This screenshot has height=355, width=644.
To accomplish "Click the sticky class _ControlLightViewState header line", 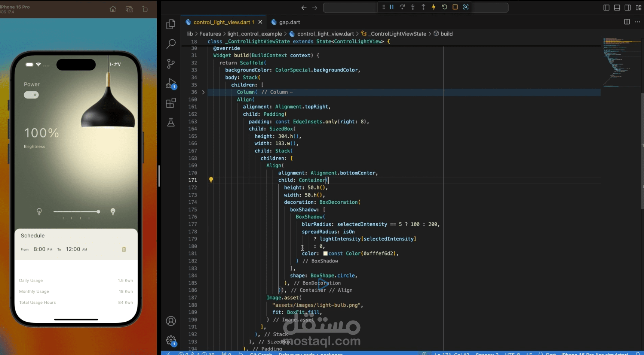I will coord(298,42).
